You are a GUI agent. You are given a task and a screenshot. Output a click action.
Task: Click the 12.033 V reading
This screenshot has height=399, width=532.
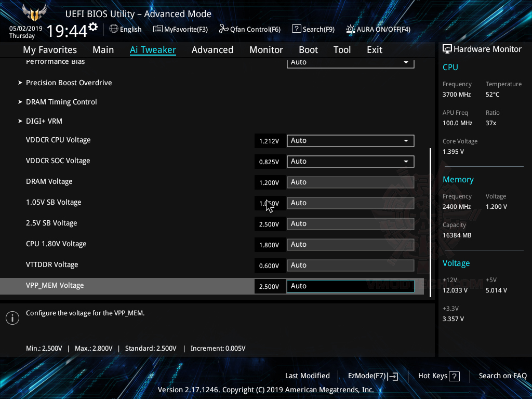pos(455,290)
